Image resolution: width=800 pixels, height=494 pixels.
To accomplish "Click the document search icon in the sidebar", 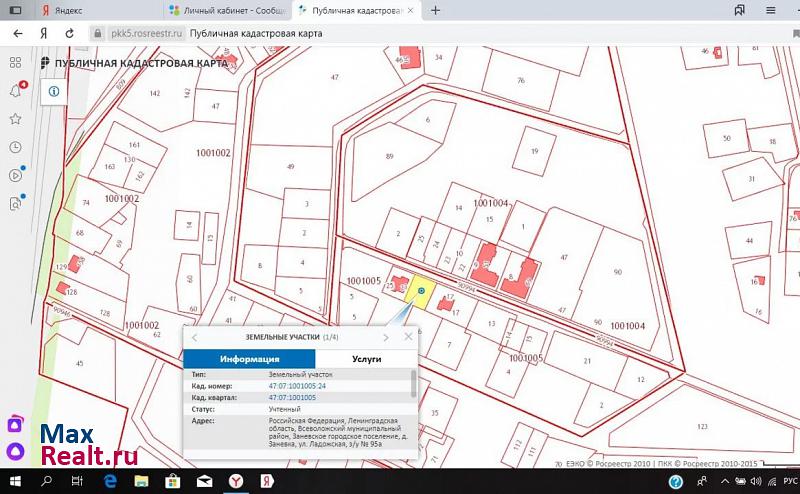I will coord(15,204).
